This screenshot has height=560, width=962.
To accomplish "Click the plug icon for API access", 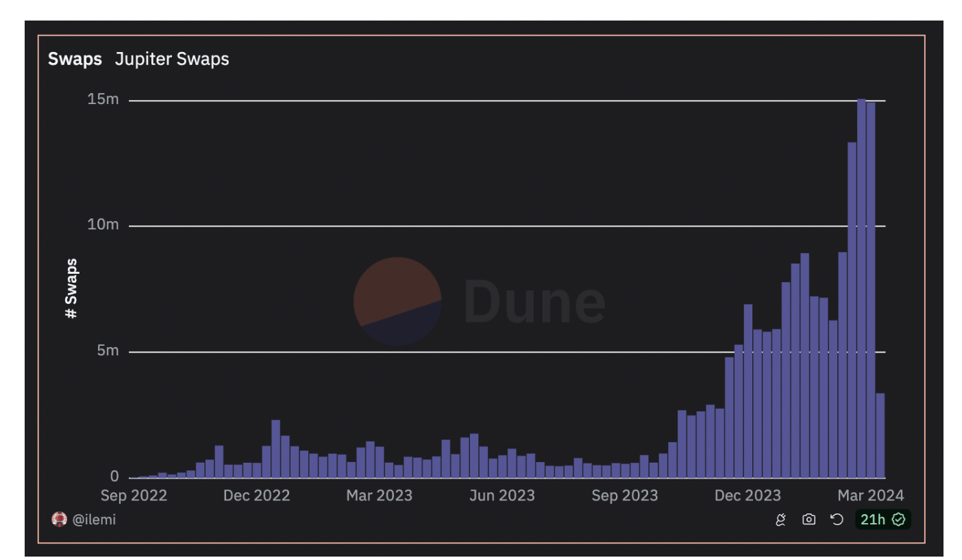I will click(780, 520).
